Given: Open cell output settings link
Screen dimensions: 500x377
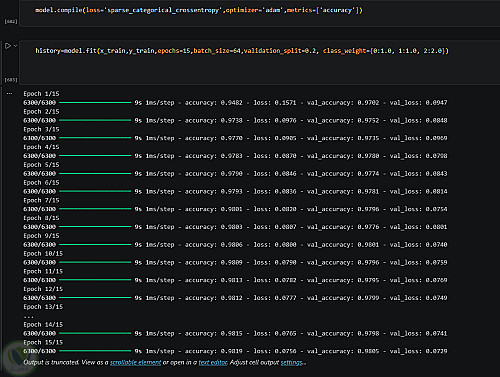Looking at the screenshot, I should point(292,362).
